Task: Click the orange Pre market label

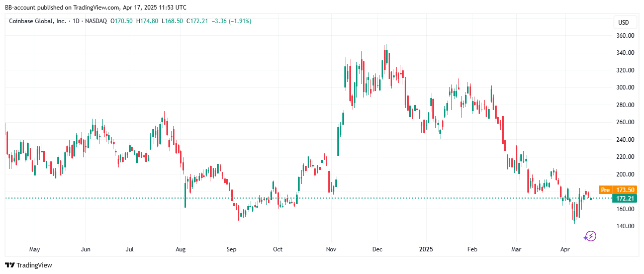Action: [x=605, y=190]
